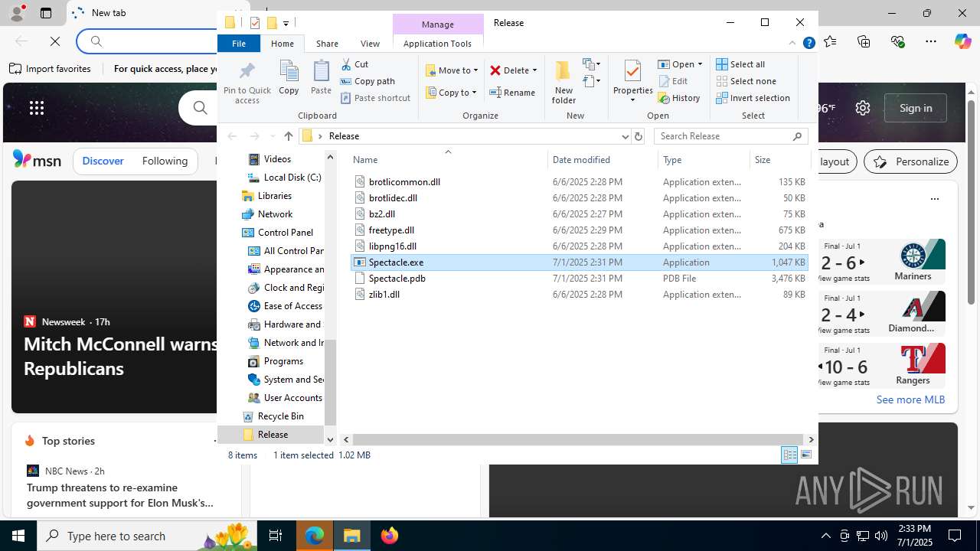Click Import favorites in Edge
The image size is (980, 551).
pos(51,69)
